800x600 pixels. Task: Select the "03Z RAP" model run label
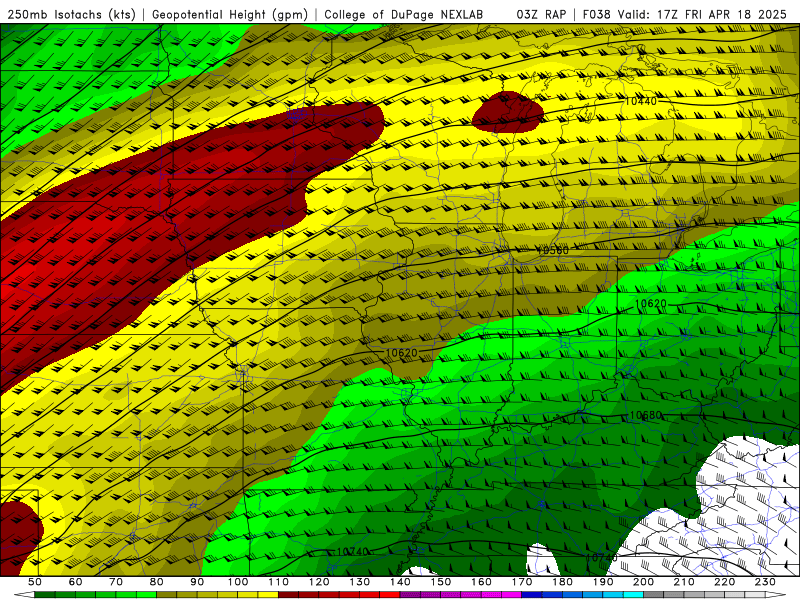coord(541,15)
